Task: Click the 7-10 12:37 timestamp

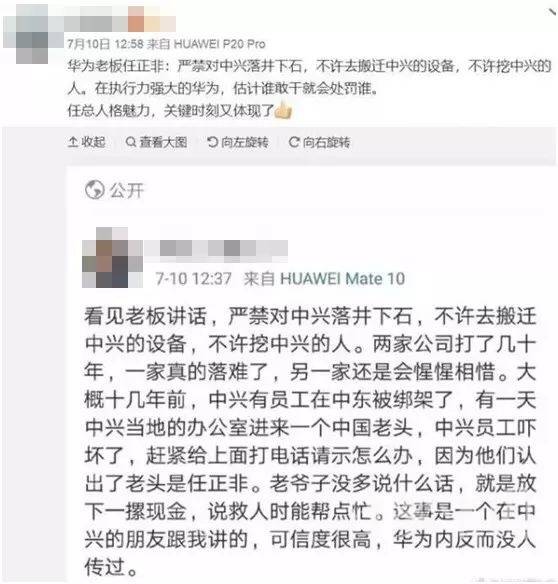Action: click(x=194, y=279)
